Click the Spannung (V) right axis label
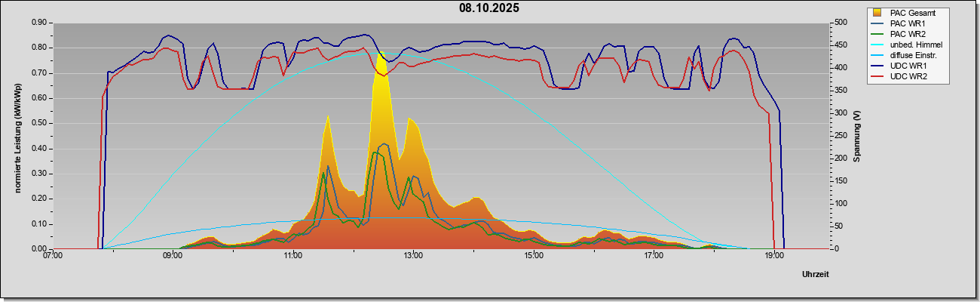The width and height of the screenshot is (980, 302). click(x=857, y=137)
